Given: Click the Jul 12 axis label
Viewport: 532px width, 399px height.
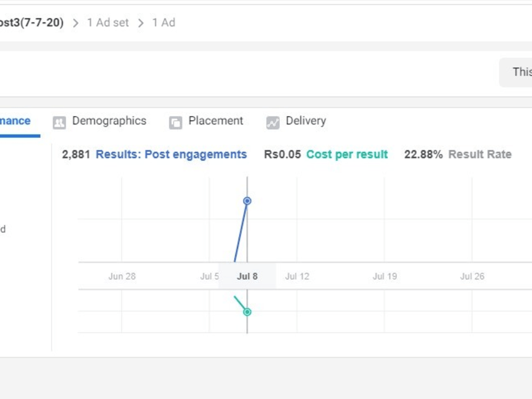Looking at the screenshot, I should pyautogui.click(x=297, y=276).
